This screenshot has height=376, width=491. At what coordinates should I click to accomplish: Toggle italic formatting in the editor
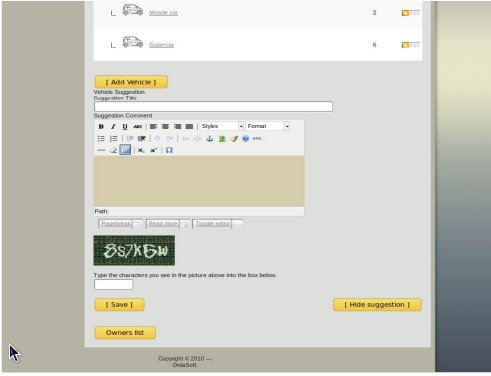(x=113, y=127)
